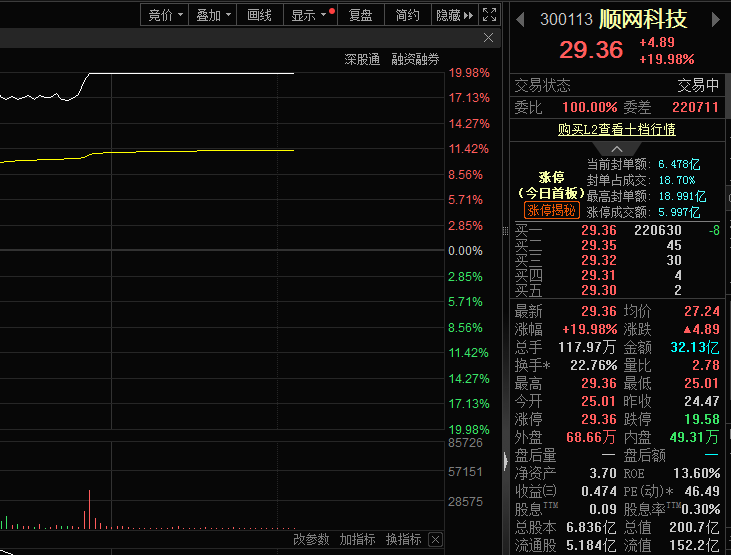Click the fullscreen expand icon in toolbar
The height and width of the screenshot is (555, 731).
click(x=489, y=15)
